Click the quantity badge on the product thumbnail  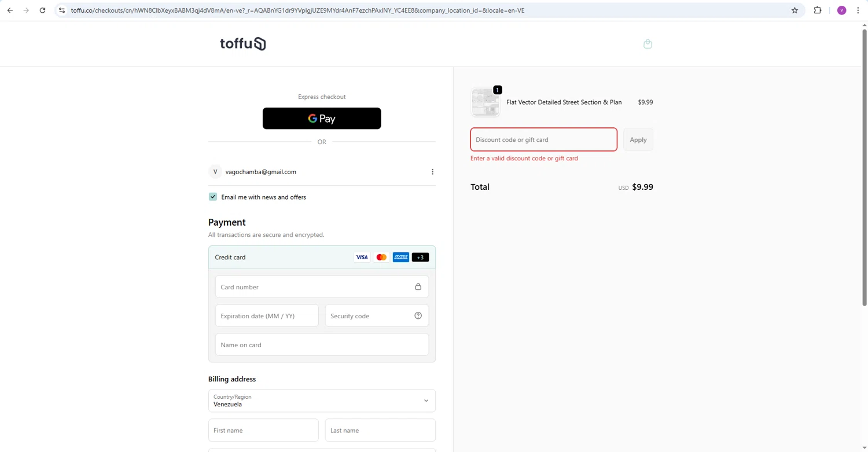[x=498, y=90]
